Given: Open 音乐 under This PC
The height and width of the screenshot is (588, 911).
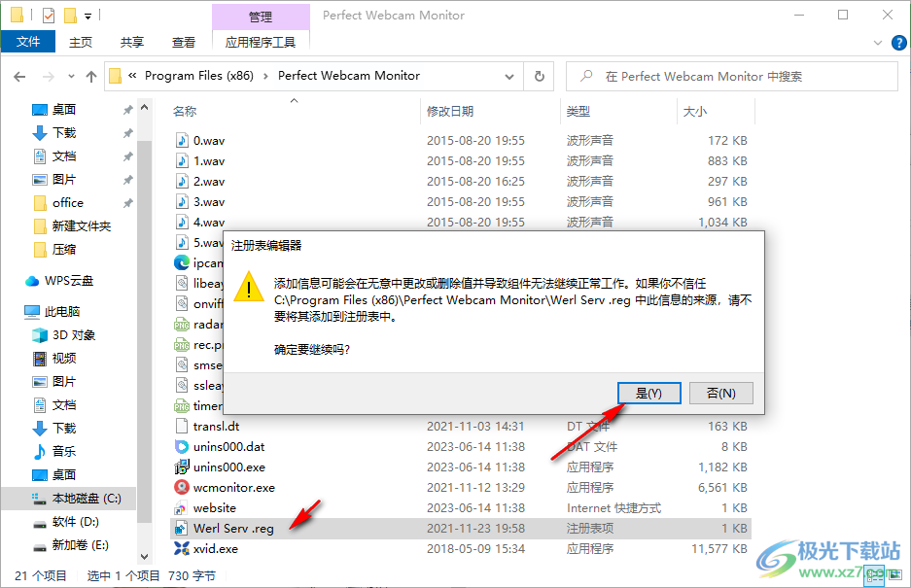Looking at the screenshot, I should (x=64, y=451).
